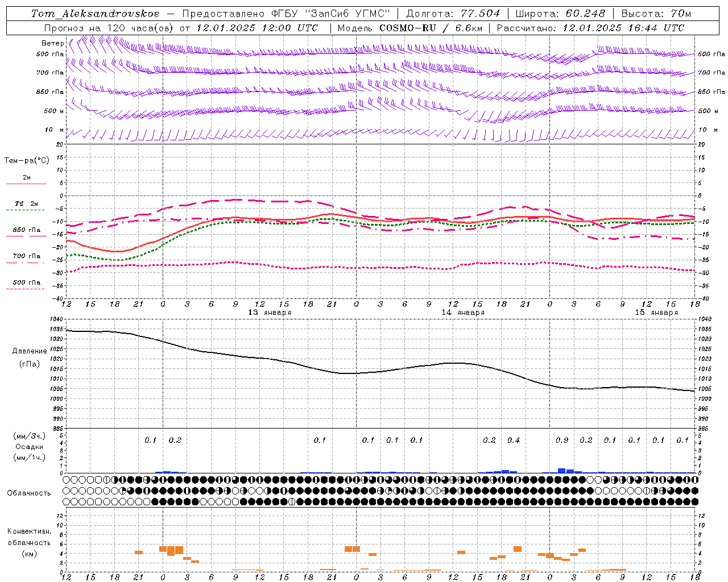Screen dimensions: 728x582
Task: Click the 0.9 precipitation value
Action: 562,440
